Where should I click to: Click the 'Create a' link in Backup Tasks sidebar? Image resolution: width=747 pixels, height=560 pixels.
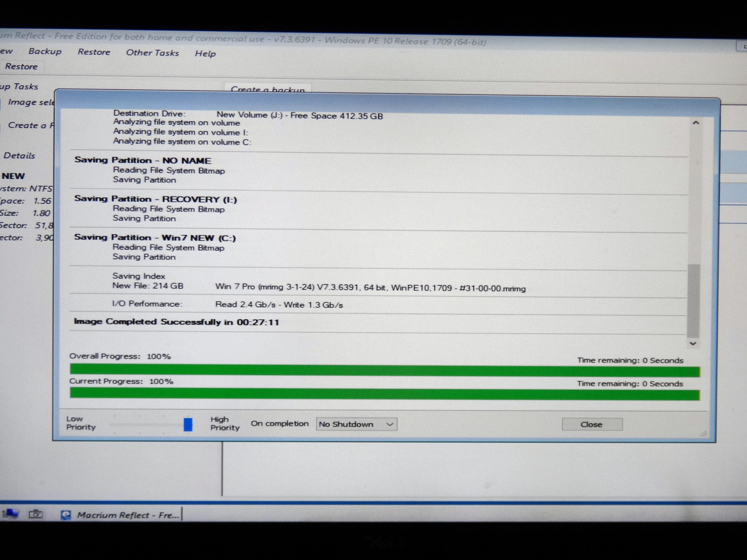click(x=31, y=125)
